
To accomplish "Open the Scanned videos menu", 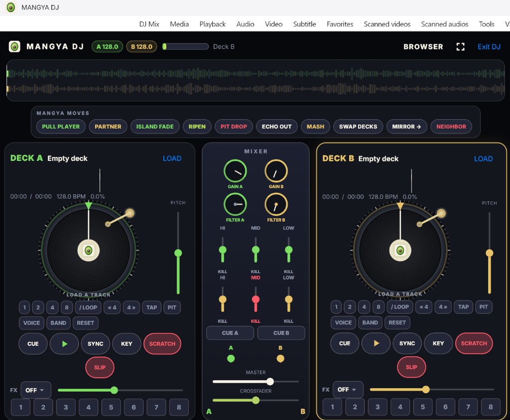I will [x=387, y=24].
